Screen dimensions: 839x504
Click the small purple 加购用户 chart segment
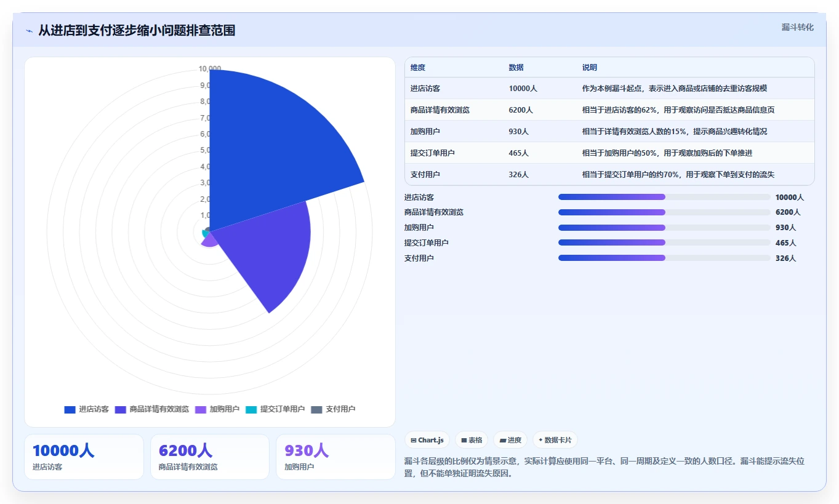click(209, 241)
